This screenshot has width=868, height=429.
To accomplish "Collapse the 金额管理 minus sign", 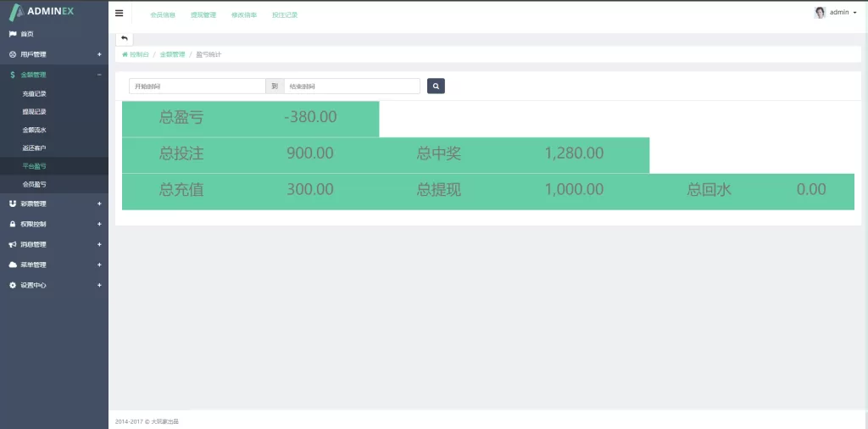I will [99, 75].
